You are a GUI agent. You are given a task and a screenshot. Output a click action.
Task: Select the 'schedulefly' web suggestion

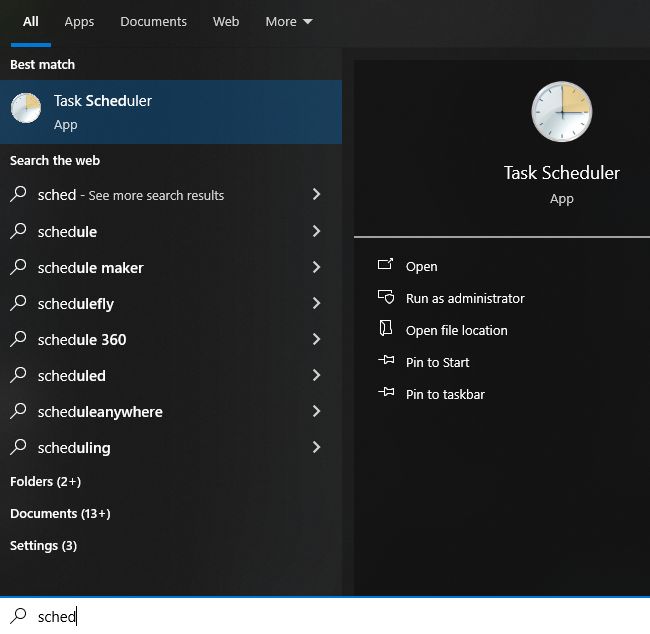(x=171, y=304)
